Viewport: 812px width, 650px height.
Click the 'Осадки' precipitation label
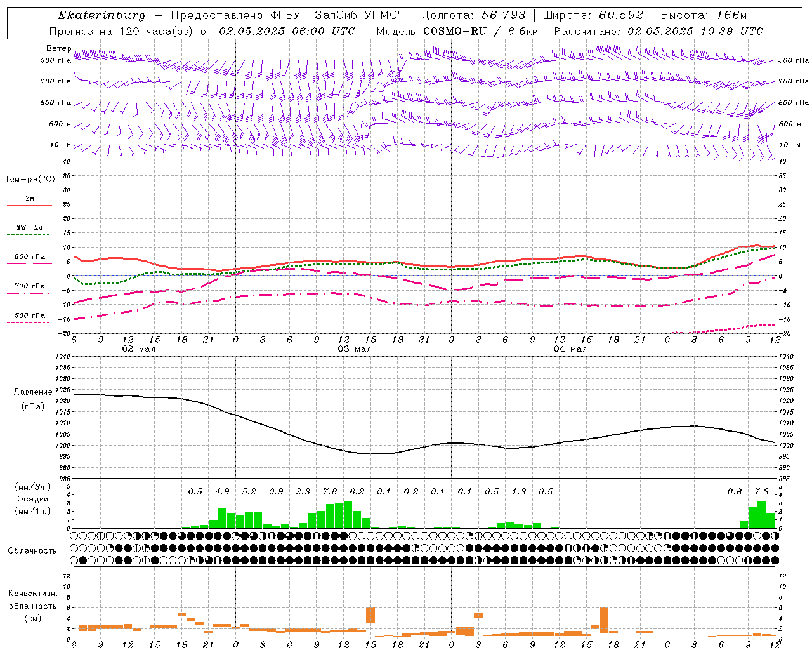click(33, 499)
